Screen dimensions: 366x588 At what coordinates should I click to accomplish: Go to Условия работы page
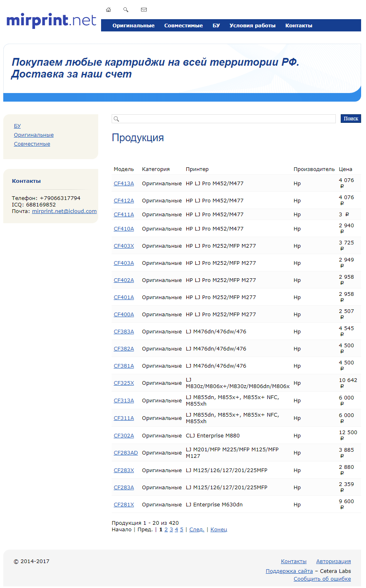[x=252, y=25]
